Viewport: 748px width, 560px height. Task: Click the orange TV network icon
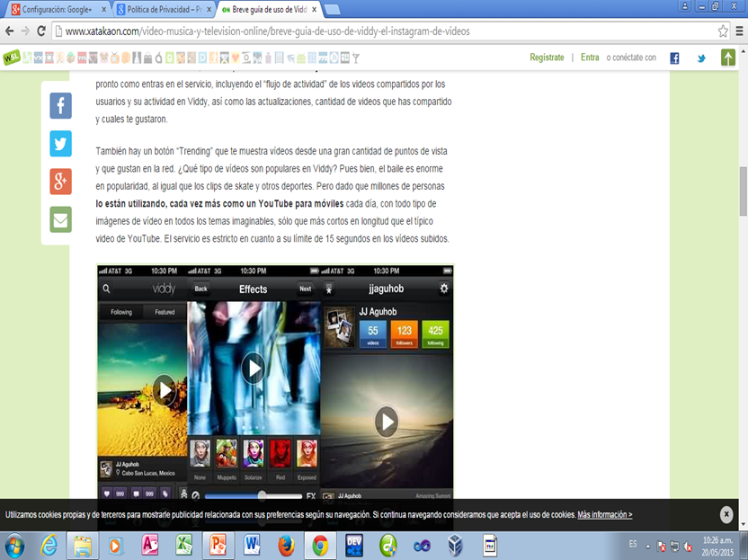pyautogui.click(x=115, y=58)
